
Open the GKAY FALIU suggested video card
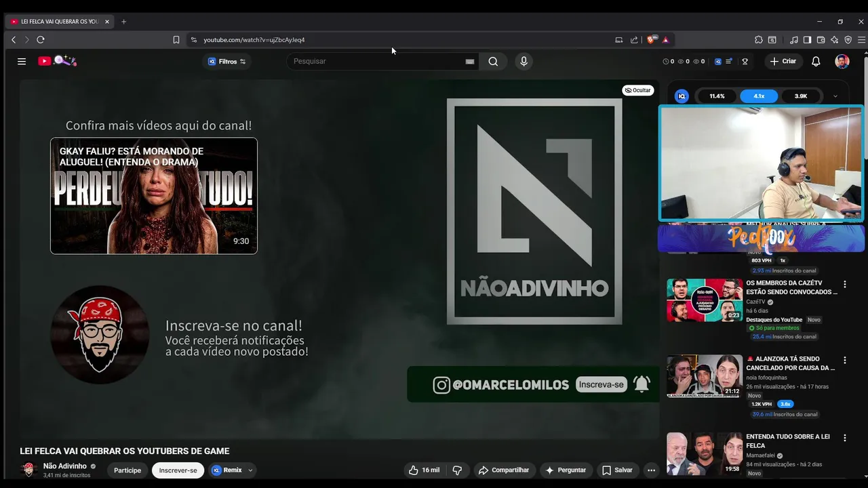[x=154, y=196]
